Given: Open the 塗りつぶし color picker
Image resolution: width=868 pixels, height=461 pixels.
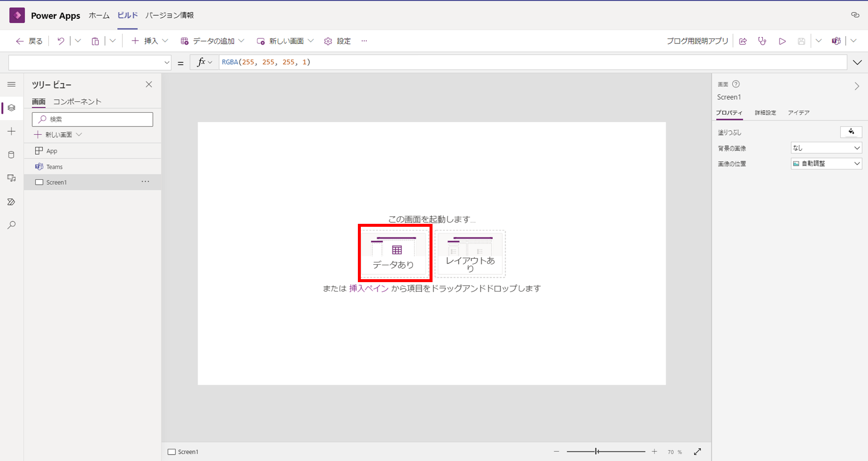Looking at the screenshot, I should tap(851, 132).
